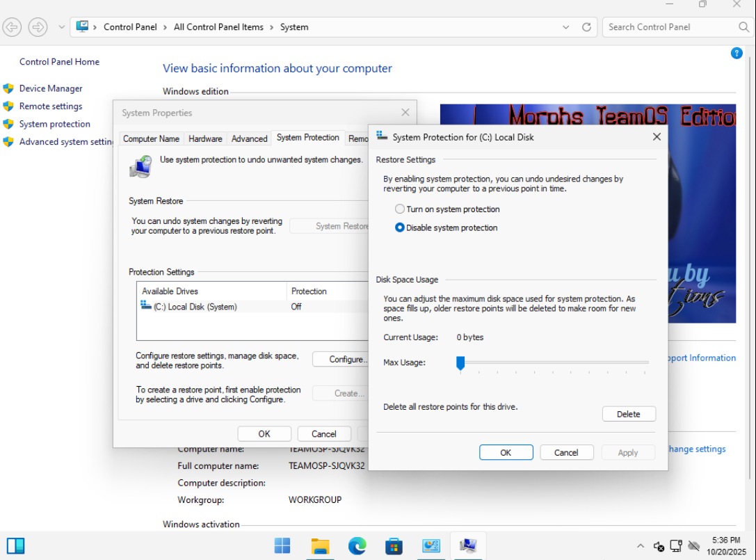Confirm with OK in System Protection dialog

pyautogui.click(x=506, y=452)
